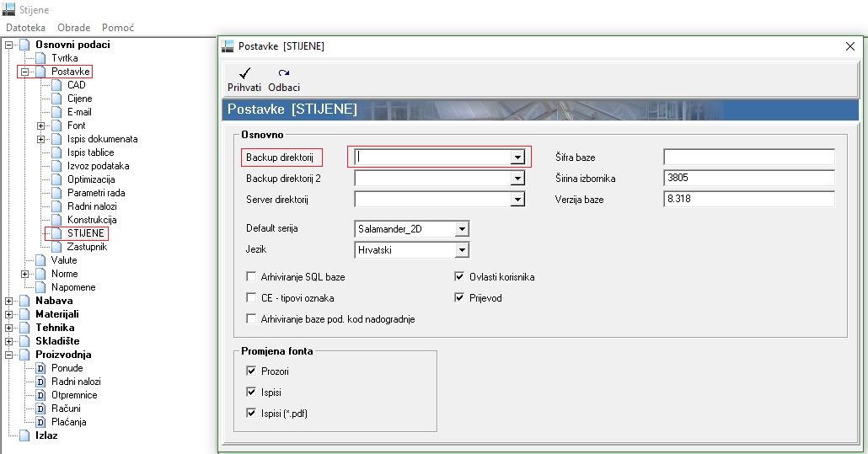
Task: Click the page icon beside E-mail
Action: coord(56,112)
